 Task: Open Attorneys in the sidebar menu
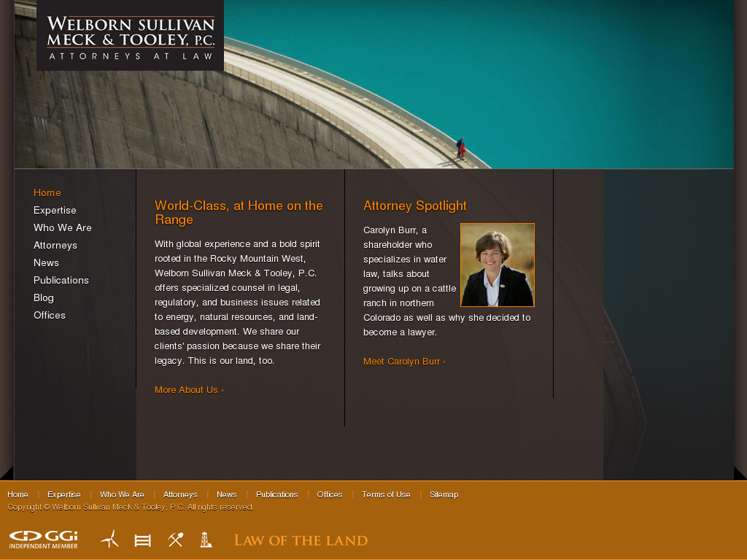pyautogui.click(x=55, y=245)
